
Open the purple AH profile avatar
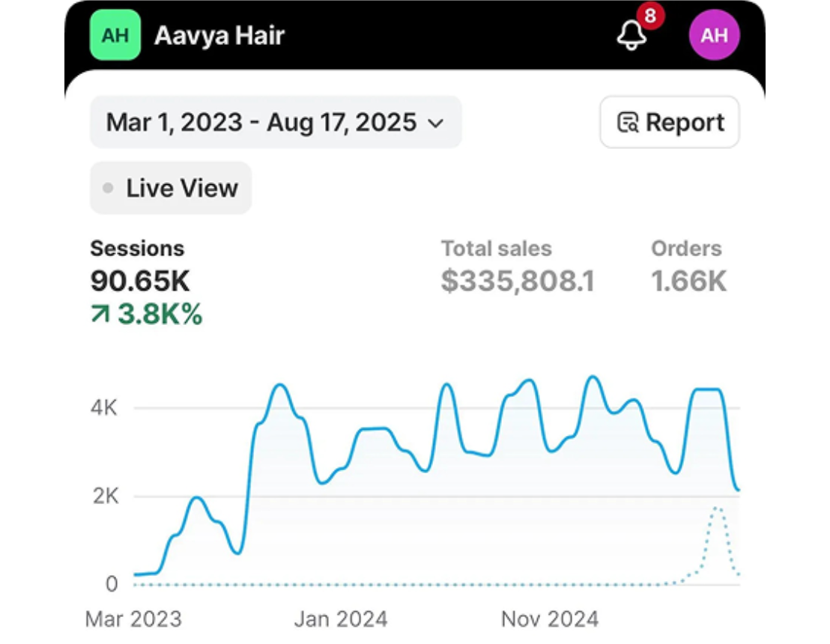714,35
